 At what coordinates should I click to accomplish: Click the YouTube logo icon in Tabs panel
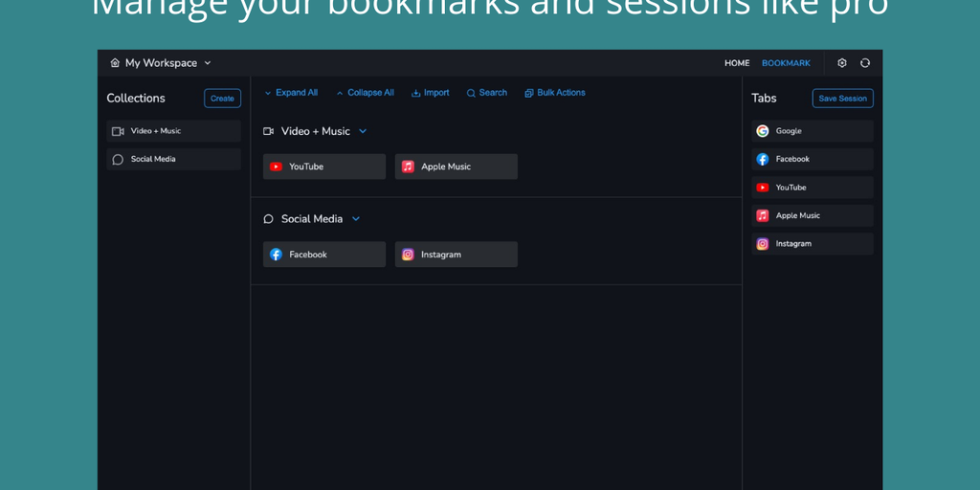tap(763, 188)
